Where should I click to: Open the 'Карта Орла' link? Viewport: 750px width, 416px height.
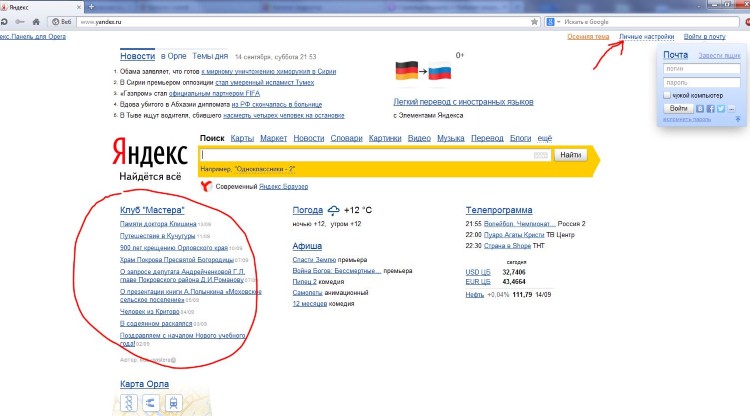coord(144,384)
